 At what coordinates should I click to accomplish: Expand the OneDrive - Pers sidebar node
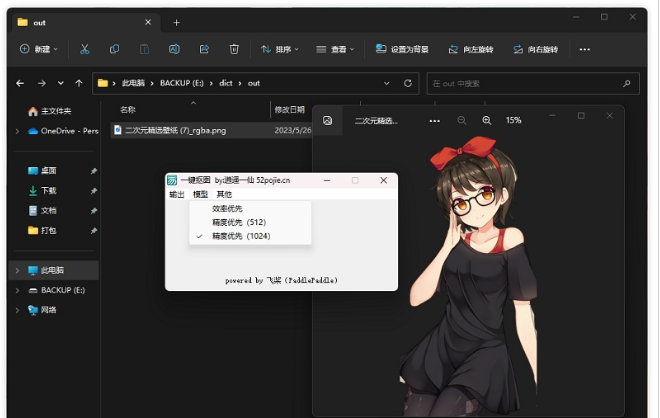(x=17, y=131)
